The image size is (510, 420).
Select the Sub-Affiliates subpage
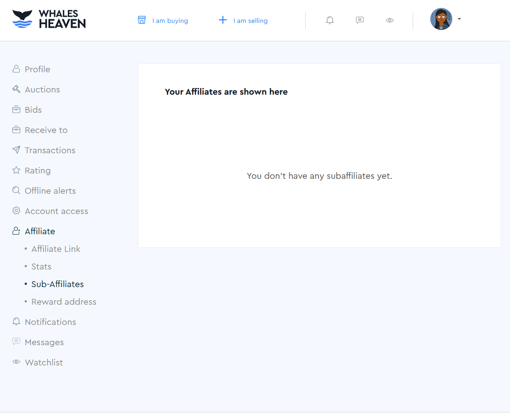point(58,284)
